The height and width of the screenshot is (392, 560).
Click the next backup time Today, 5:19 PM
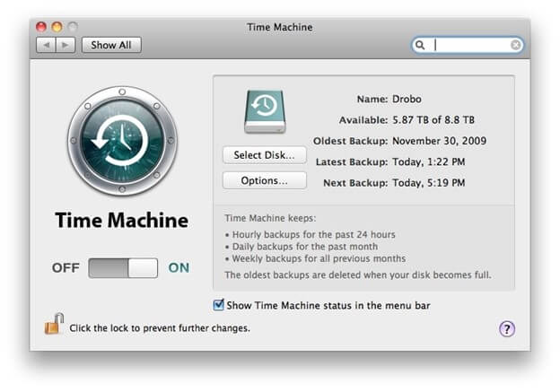point(429,183)
